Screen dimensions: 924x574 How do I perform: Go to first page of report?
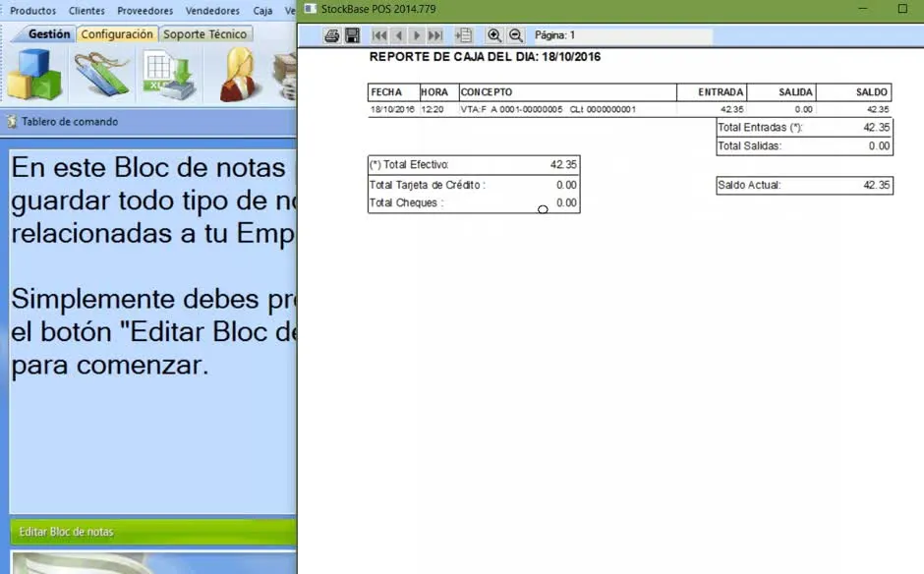click(379, 35)
